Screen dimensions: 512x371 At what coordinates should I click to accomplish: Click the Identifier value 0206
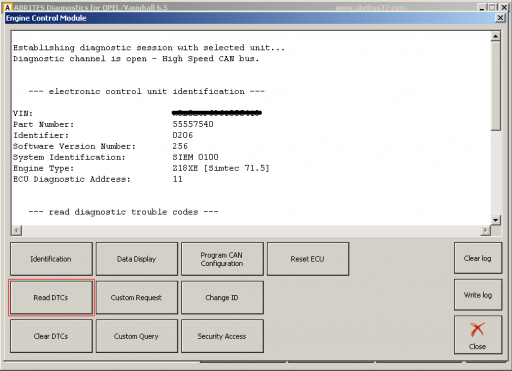click(x=182, y=135)
